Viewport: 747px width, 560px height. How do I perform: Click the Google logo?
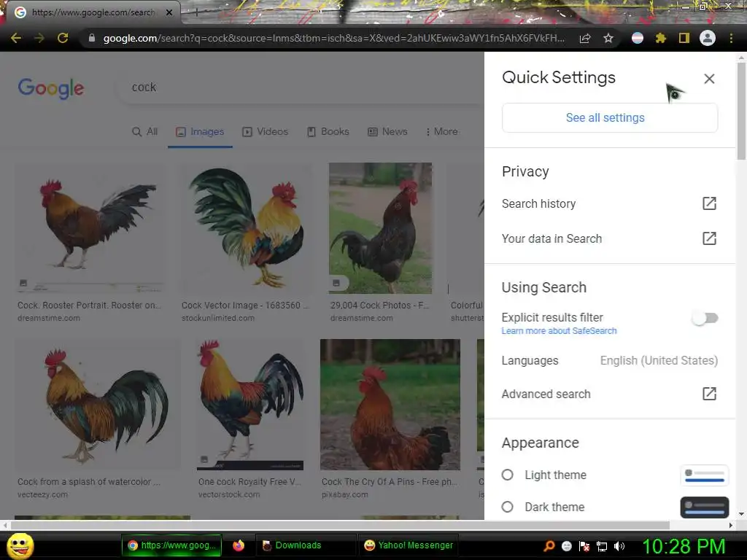pyautogui.click(x=51, y=88)
